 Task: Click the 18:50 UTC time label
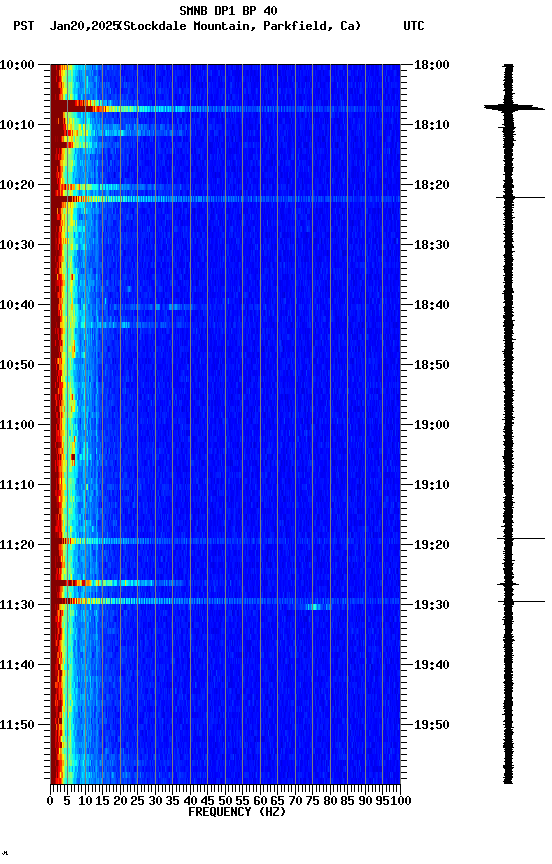[x=432, y=365]
